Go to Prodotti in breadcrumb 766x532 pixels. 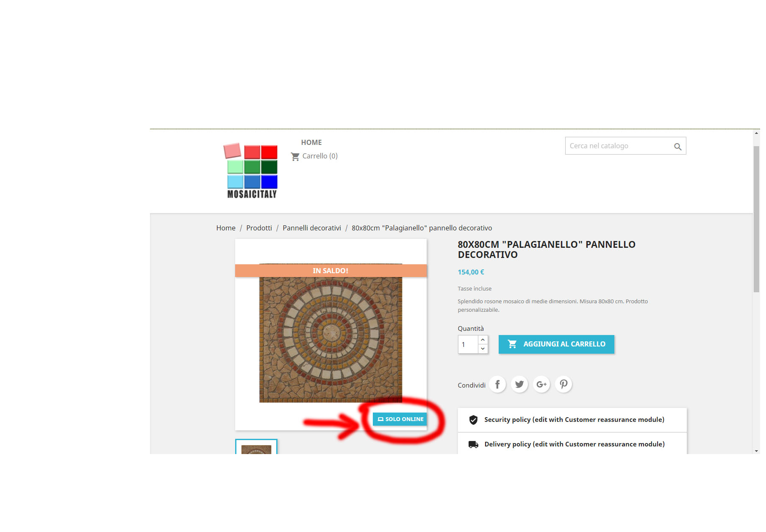(259, 228)
